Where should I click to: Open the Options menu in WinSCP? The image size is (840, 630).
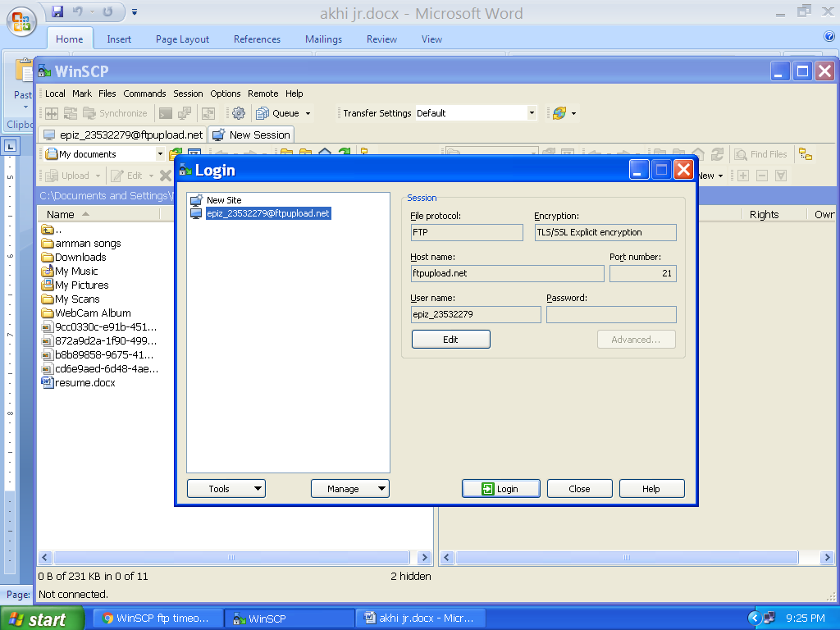pos(225,94)
